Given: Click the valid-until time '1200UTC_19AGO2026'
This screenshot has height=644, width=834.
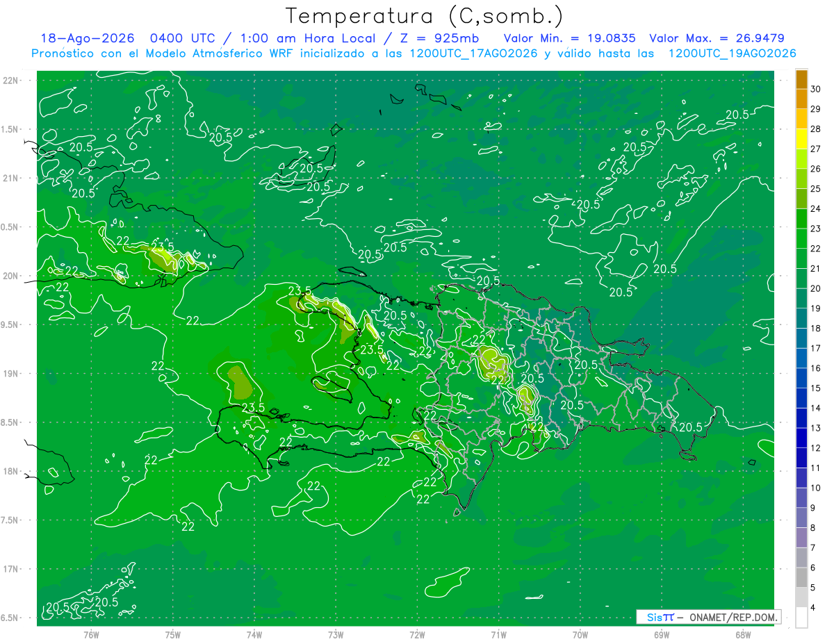Looking at the screenshot, I should click(732, 53).
